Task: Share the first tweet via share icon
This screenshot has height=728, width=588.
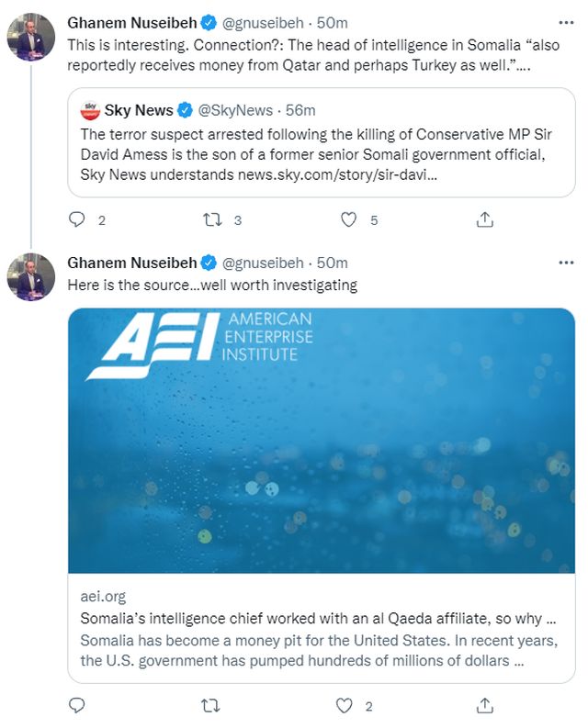Action: (x=483, y=220)
